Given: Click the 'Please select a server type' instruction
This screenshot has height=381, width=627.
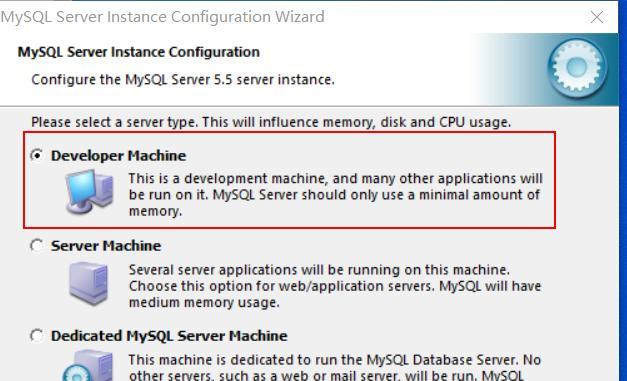Looking at the screenshot, I should click(271, 122).
